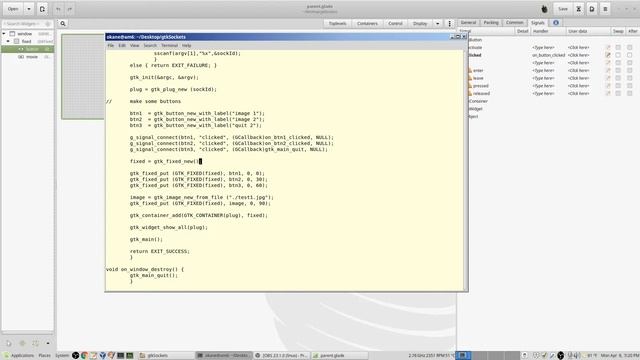This screenshot has width=640, height=360.
Task: Click the warning icon beside enter signal
Action: 470,71
